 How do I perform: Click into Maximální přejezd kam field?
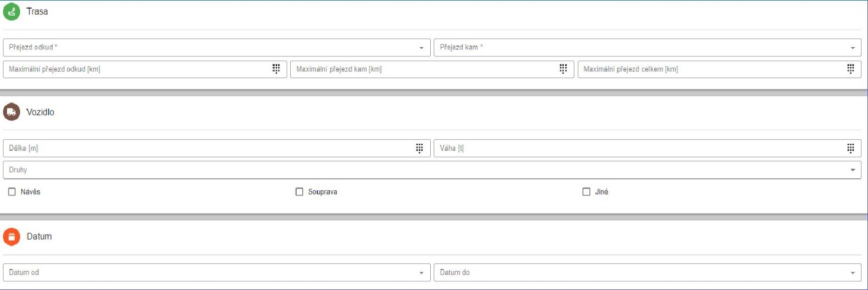(x=432, y=69)
